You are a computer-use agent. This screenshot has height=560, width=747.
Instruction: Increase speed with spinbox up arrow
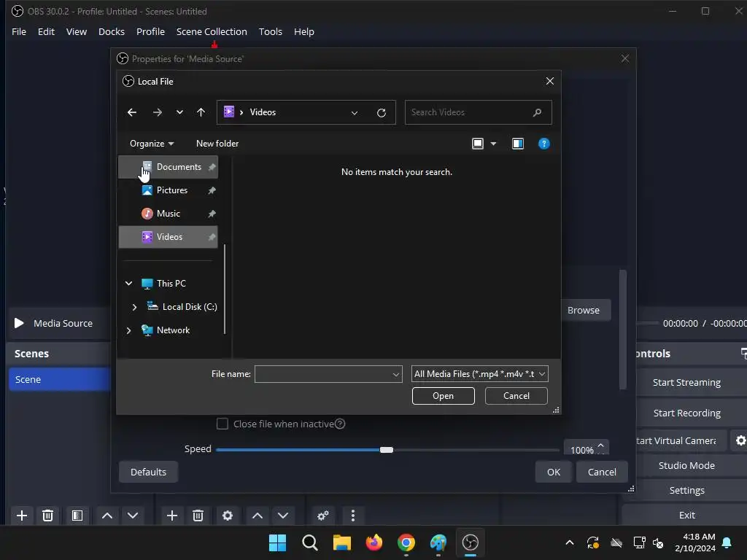click(x=601, y=446)
